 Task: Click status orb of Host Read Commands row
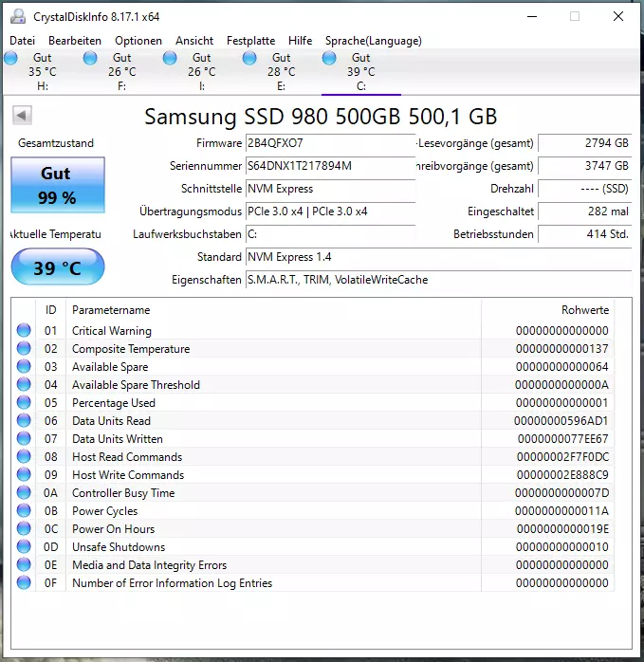click(24, 456)
